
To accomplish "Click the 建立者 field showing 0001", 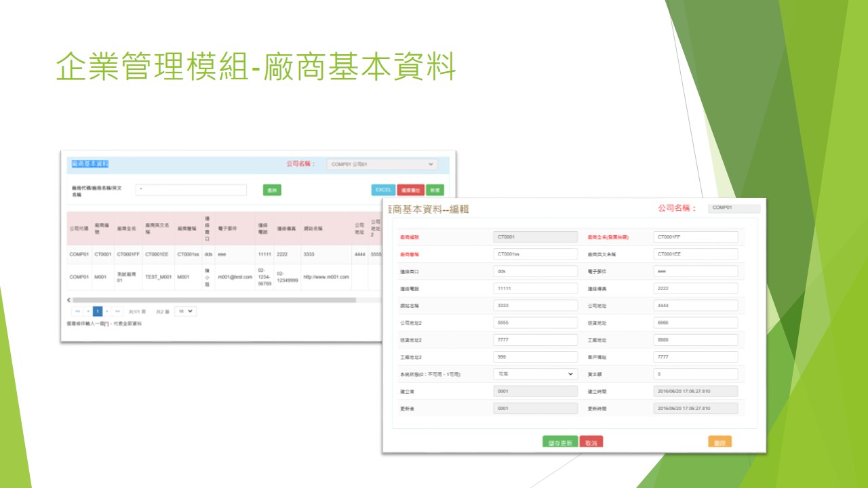I will pos(536,391).
